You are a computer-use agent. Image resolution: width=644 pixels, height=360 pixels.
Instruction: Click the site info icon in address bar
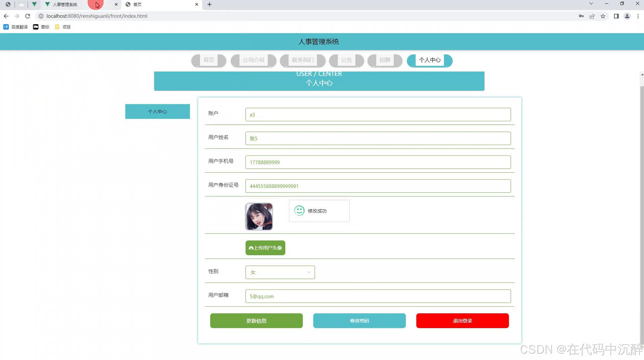(40, 16)
